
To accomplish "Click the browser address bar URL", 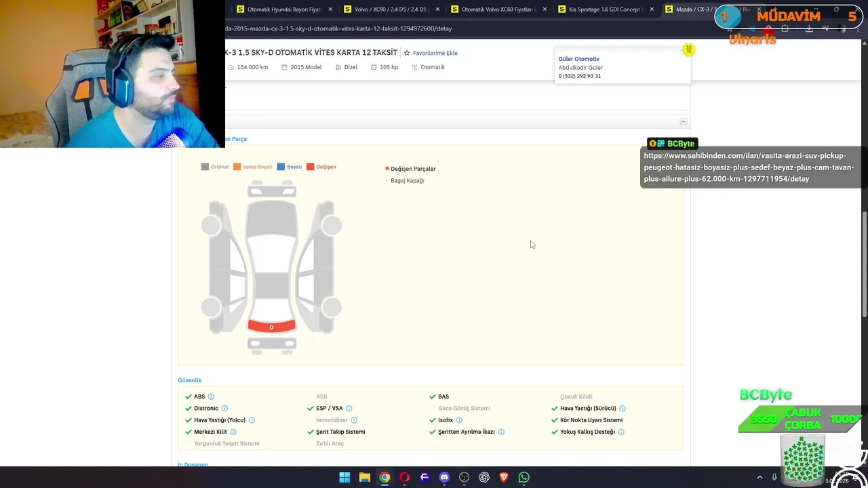I will (x=339, y=28).
